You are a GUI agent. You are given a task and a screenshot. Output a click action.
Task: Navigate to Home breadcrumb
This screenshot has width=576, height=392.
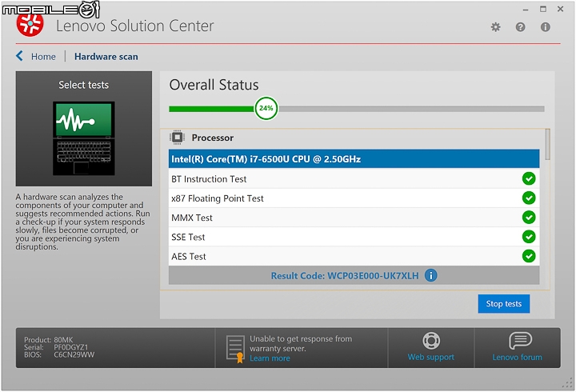click(x=43, y=57)
